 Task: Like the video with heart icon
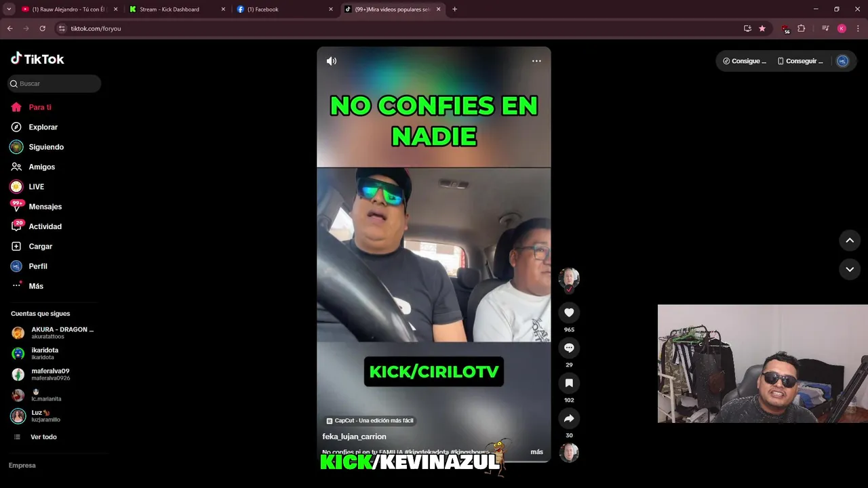(x=569, y=312)
